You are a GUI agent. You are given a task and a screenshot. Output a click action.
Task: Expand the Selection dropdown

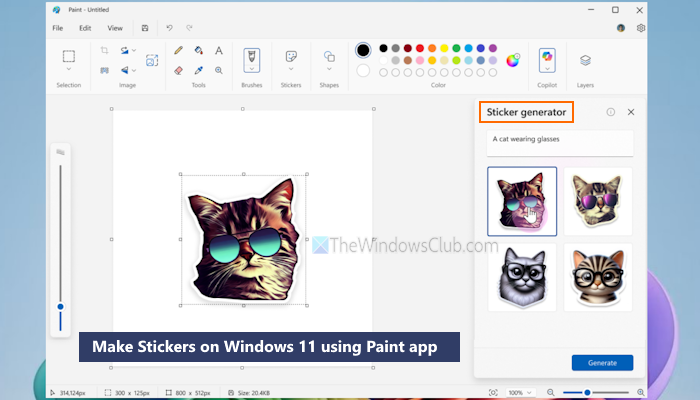(68, 70)
